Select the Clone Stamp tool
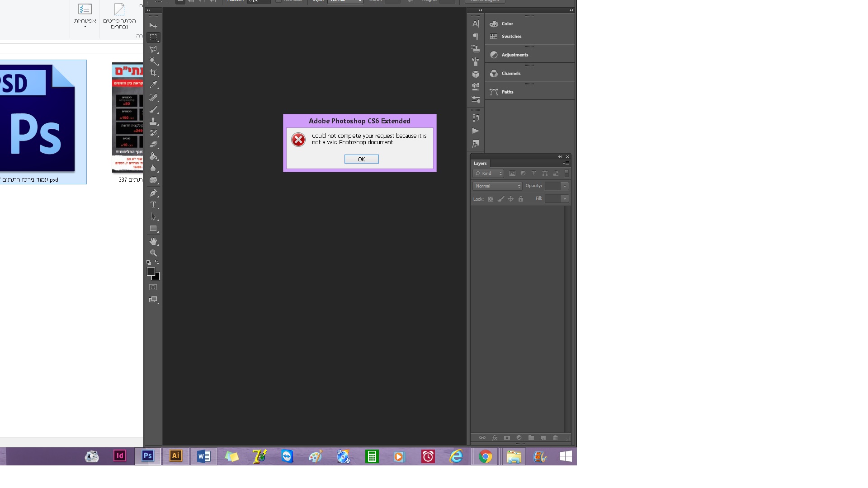Image resolution: width=868 pixels, height=488 pixels. (x=153, y=121)
